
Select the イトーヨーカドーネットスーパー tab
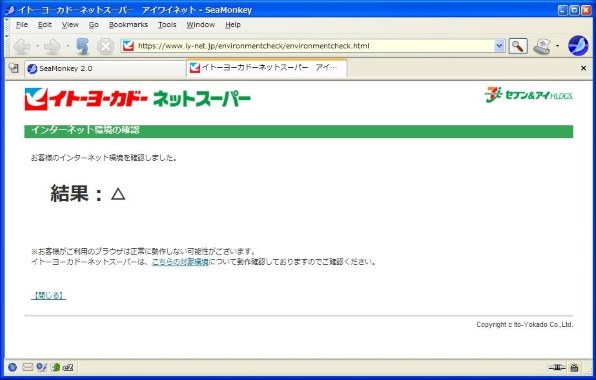(266, 68)
